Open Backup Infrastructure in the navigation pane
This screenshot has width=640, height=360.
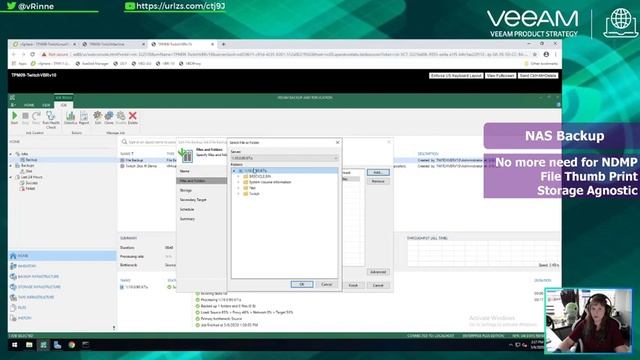(x=62, y=276)
